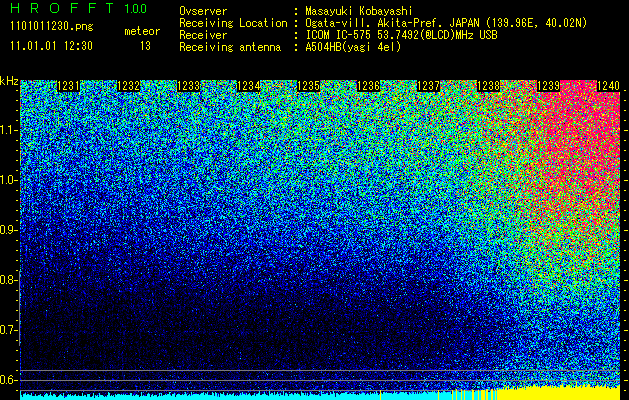
Task: Click the 1.1 frequency axis label
Action: [7, 130]
